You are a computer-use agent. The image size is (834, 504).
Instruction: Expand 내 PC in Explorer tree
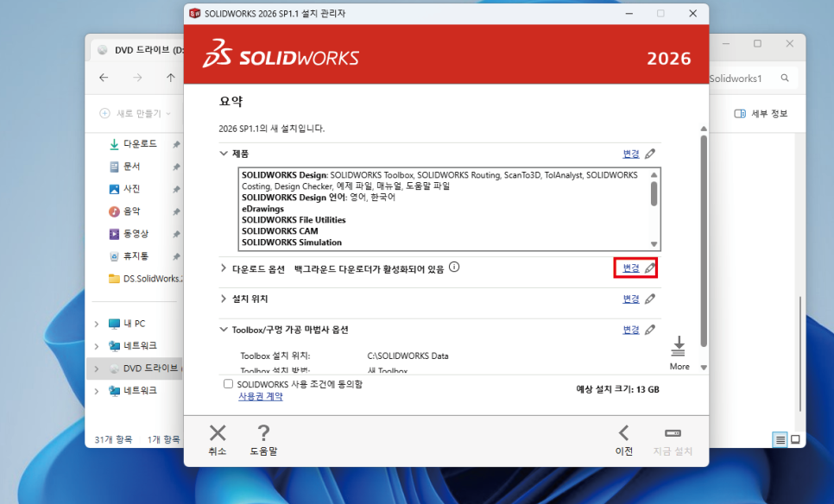(x=97, y=324)
